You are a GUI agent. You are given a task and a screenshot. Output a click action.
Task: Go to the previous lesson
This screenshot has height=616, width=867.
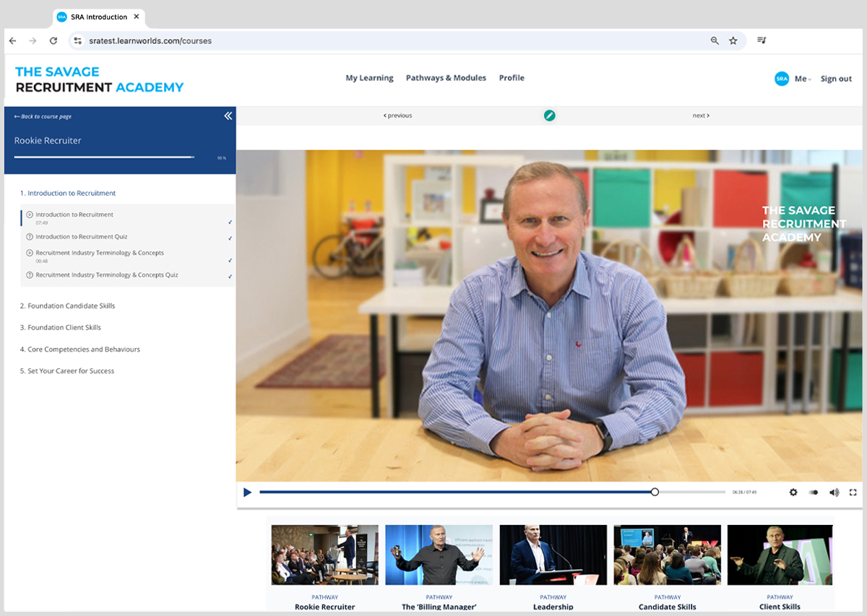[397, 116]
